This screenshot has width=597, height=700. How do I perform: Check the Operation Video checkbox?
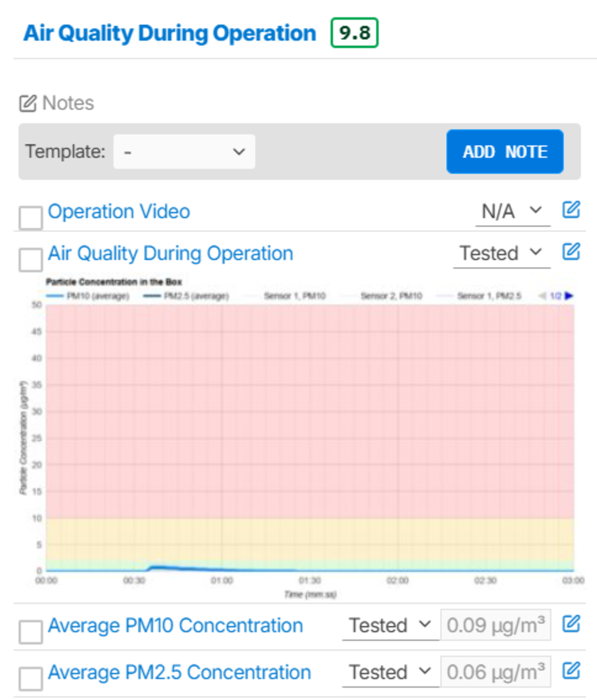click(x=31, y=218)
